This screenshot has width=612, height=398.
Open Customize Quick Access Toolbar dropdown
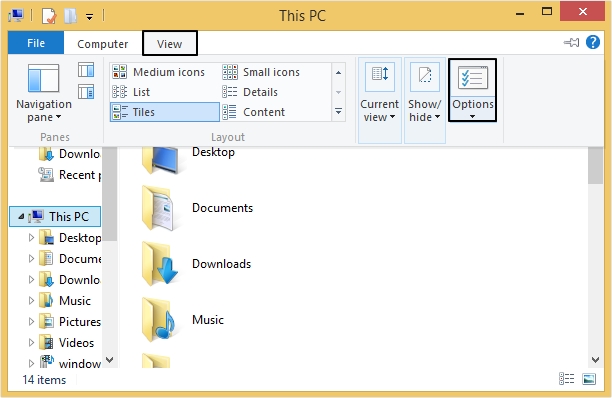coord(89,17)
